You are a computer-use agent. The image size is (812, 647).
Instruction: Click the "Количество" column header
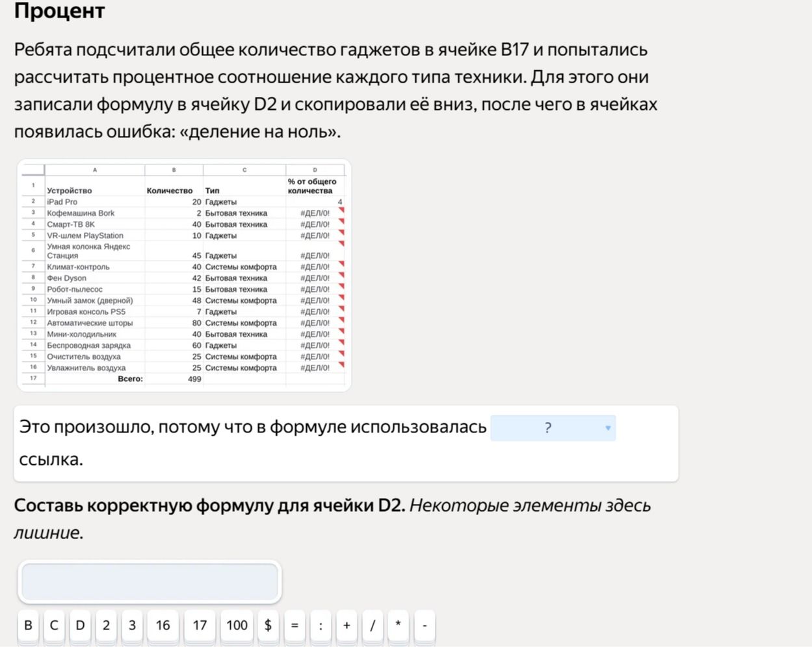coord(170,191)
